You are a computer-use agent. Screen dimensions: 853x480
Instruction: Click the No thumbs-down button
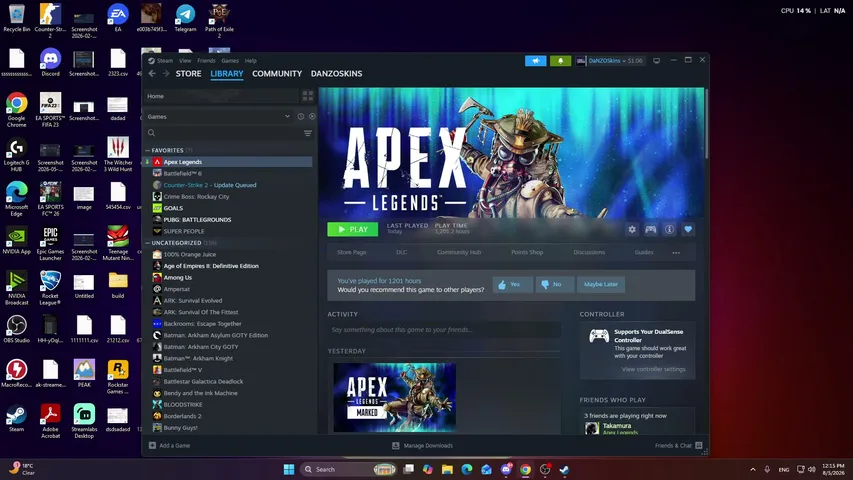554,284
